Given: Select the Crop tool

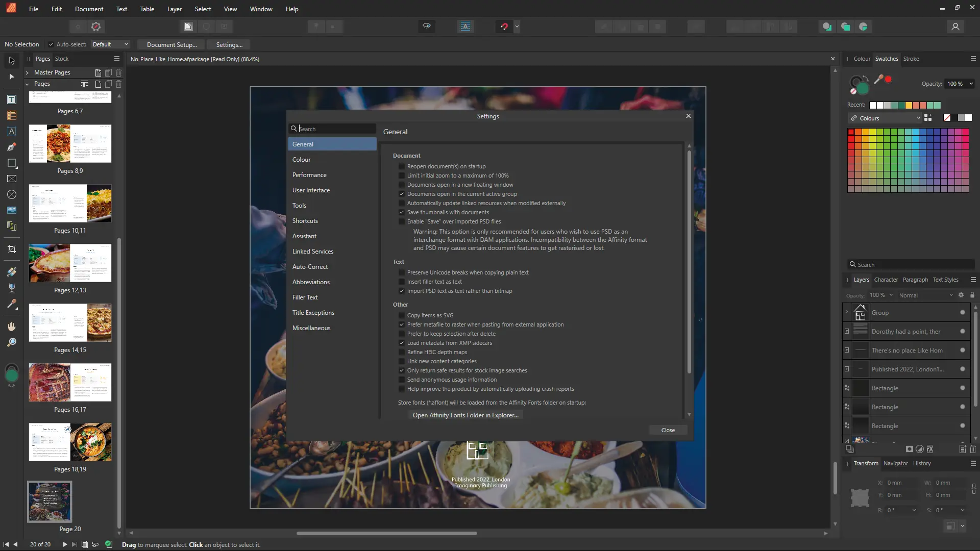Looking at the screenshot, I should point(11,249).
